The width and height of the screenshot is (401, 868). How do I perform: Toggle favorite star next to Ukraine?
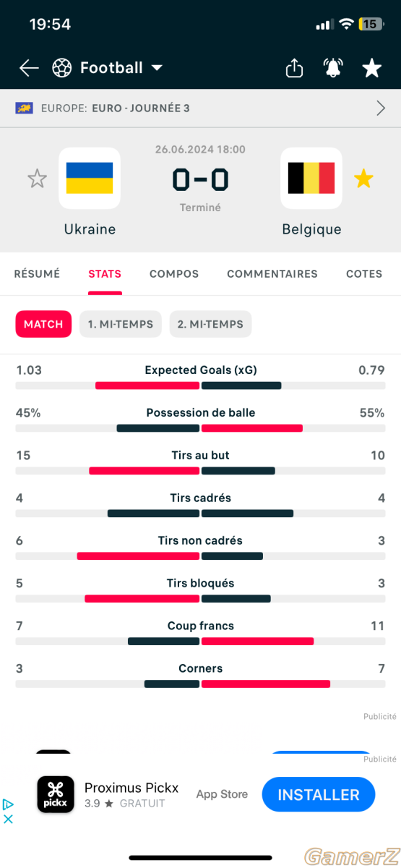(x=37, y=179)
